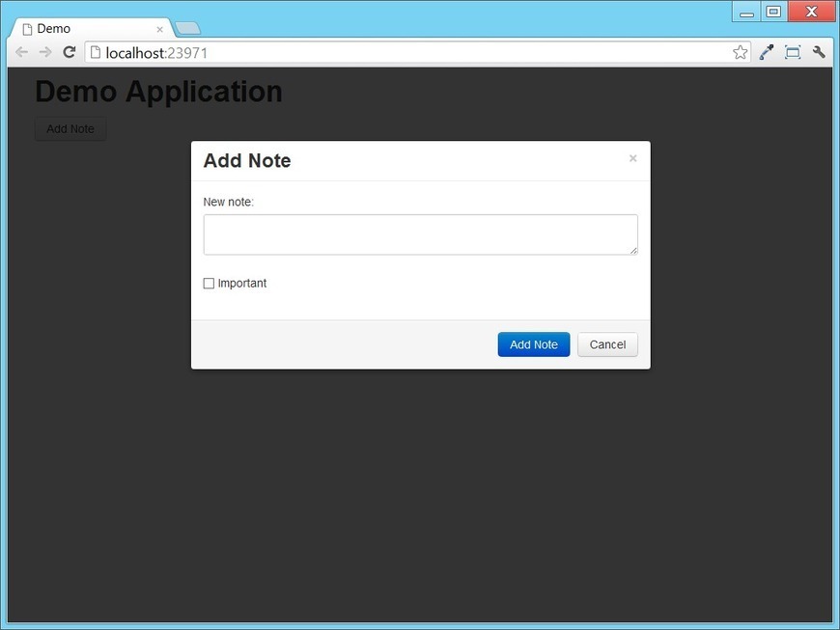This screenshot has height=630, width=840.
Task: Reload the page with the refresh icon
Action: coord(70,52)
